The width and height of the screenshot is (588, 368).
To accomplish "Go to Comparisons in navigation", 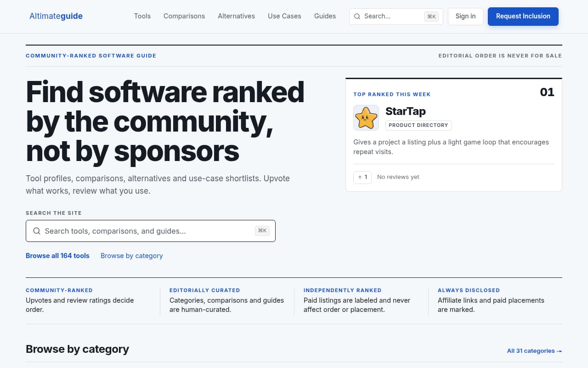I will click(x=184, y=16).
